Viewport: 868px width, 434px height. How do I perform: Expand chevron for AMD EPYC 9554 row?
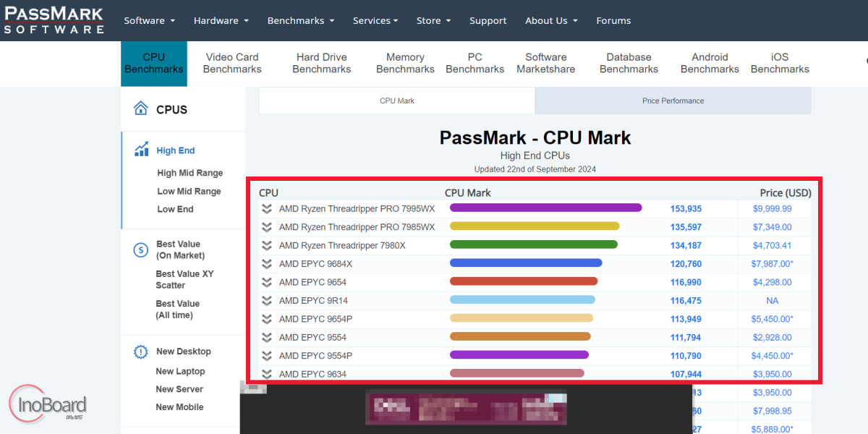coord(266,338)
